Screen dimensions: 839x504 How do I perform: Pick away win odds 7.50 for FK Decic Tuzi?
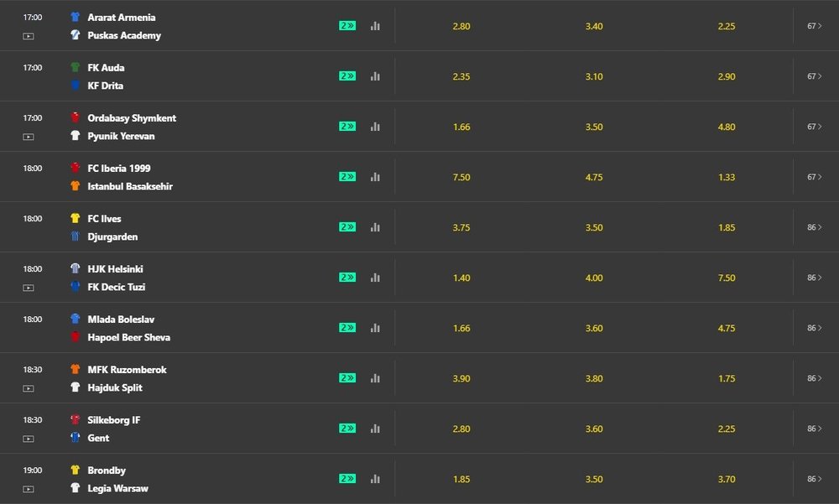click(x=727, y=278)
